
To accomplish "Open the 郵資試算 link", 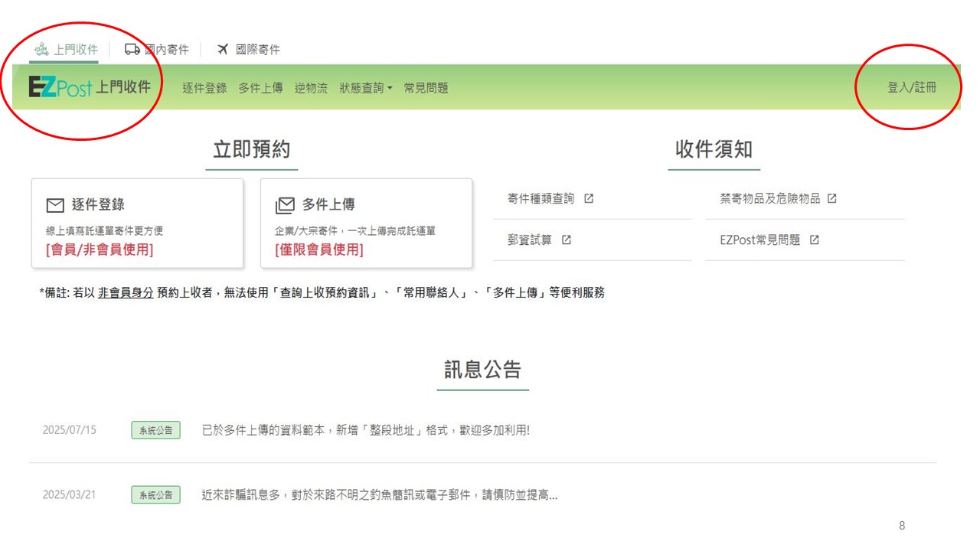I will click(530, 240).
